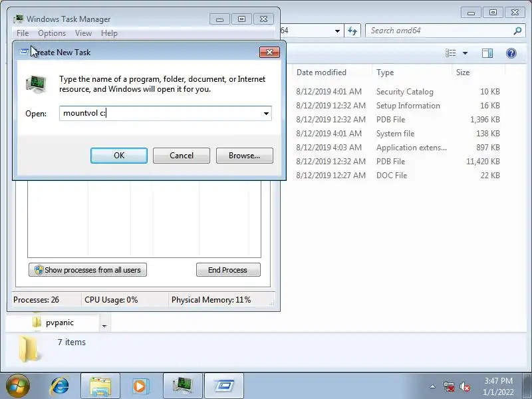Refresh the Explorer address bar
This screenshot has width=532, height=399.
(352, 31)
